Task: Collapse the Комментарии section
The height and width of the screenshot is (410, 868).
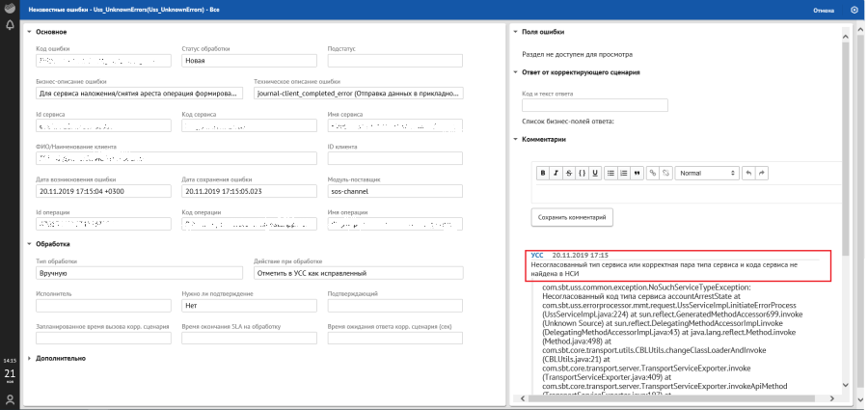Action: [515, 139]
